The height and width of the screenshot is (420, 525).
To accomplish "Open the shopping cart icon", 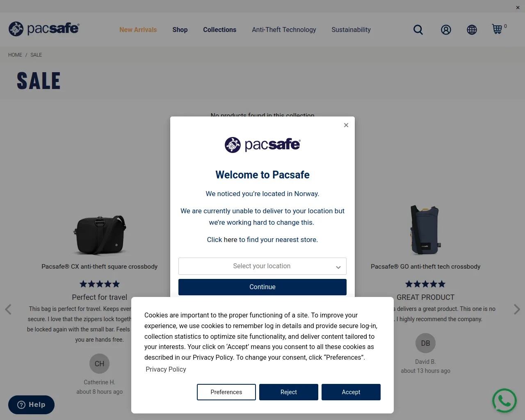I will (497, 29).
